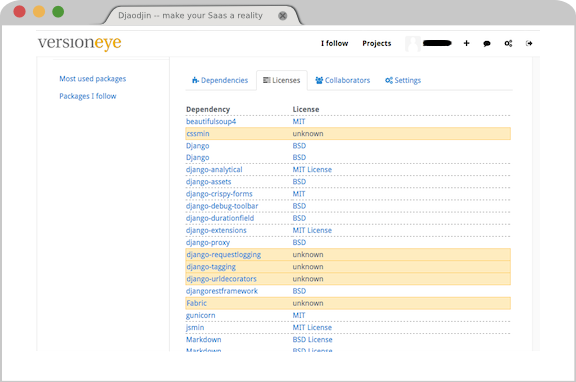Click the BSD license of django-debug-toolbar

pos(299,206)
